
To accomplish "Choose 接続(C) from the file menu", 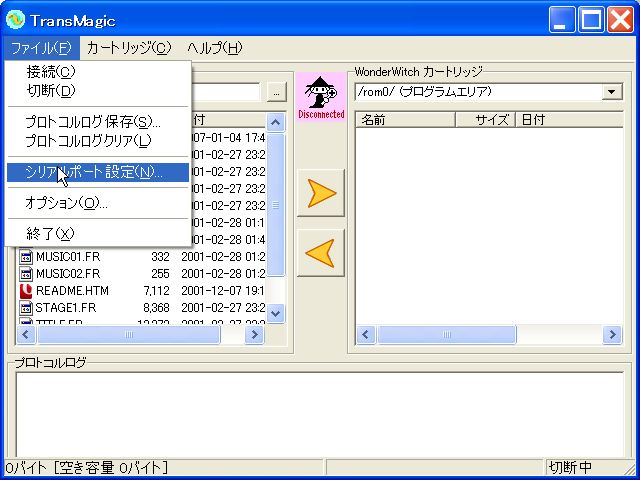I will (x=98, y=72).
